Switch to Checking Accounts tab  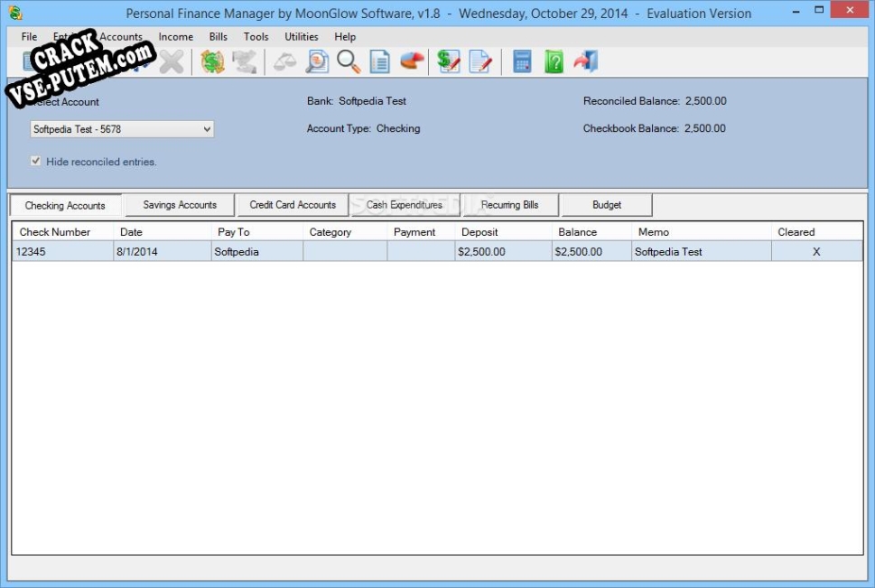coord(65,206)
